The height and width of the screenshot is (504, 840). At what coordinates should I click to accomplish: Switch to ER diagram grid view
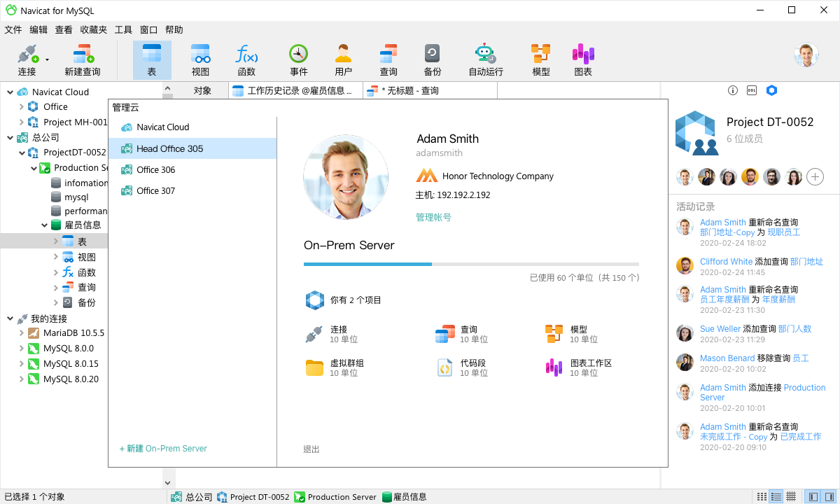pyautogui.click(x=791, y=496)
